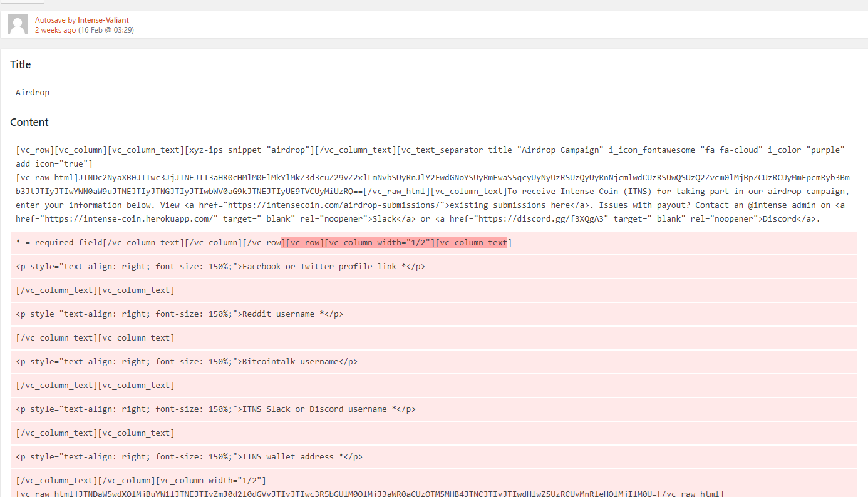
Task: Click the partially visible button at top left
Action: (23, 2)
